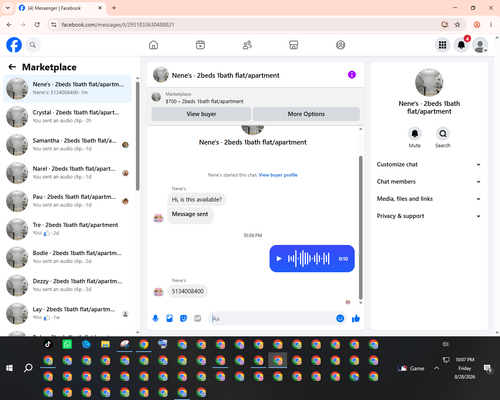Go back from Marketplace chats list
The image size is (500, 400).
pos(12,67)
